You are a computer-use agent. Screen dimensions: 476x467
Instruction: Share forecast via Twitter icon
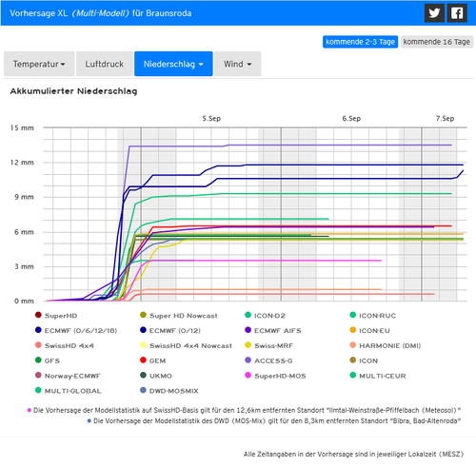[434, 13]
